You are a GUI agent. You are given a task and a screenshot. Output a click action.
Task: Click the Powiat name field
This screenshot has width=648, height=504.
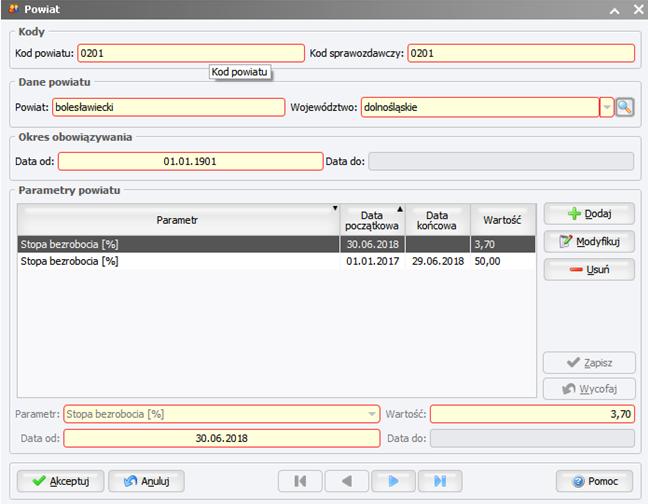[x=169, y=107]
